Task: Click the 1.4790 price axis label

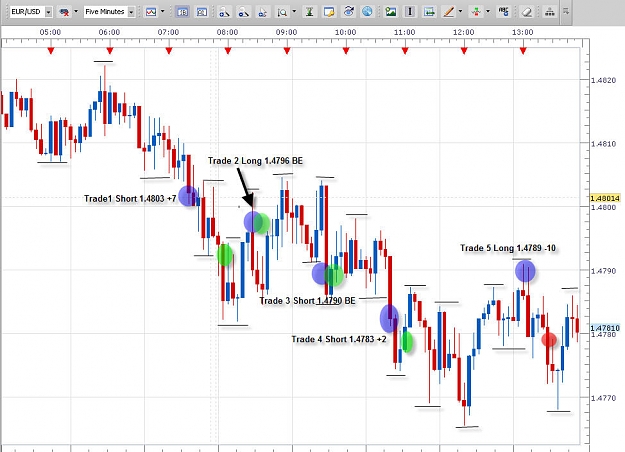Action: tap(603, 271)
